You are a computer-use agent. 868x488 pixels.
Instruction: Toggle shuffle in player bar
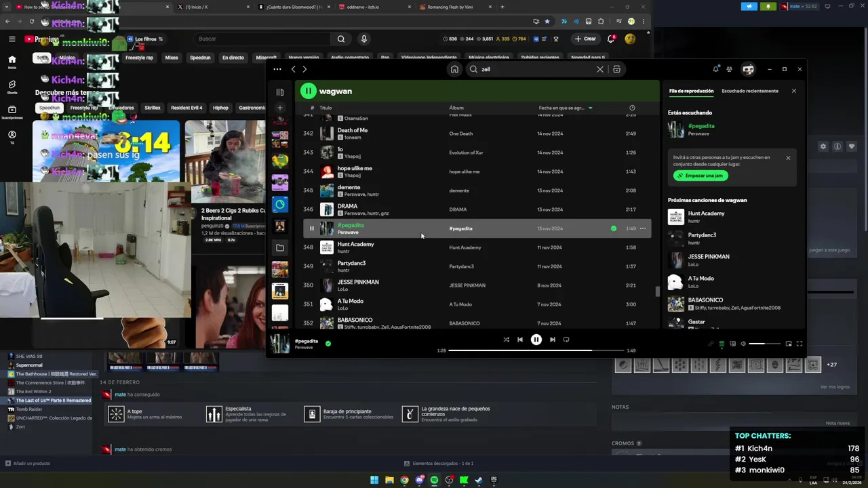pos(506,340)
